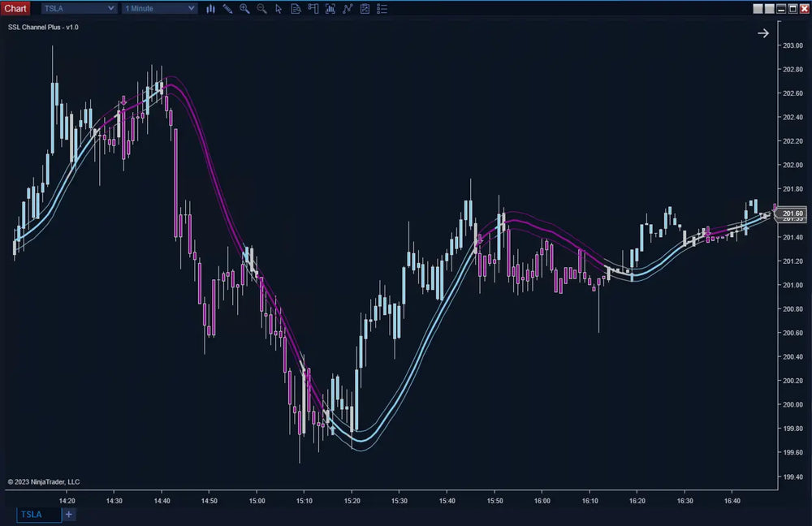Click the red Chart title label
Screen dimensions: 812x526
[x=16, y=8]
